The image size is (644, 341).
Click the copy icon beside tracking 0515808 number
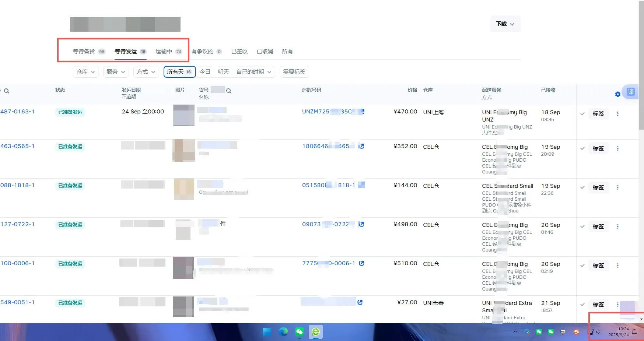pos(361,185)
